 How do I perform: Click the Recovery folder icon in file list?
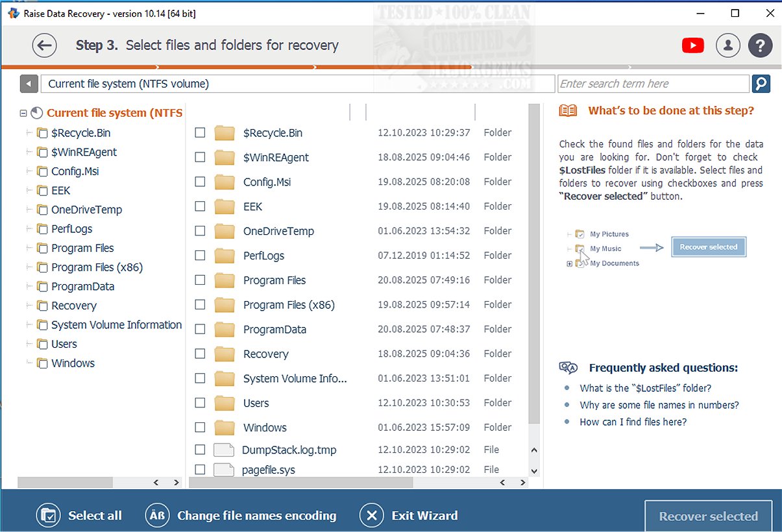(x=225, y=354)
